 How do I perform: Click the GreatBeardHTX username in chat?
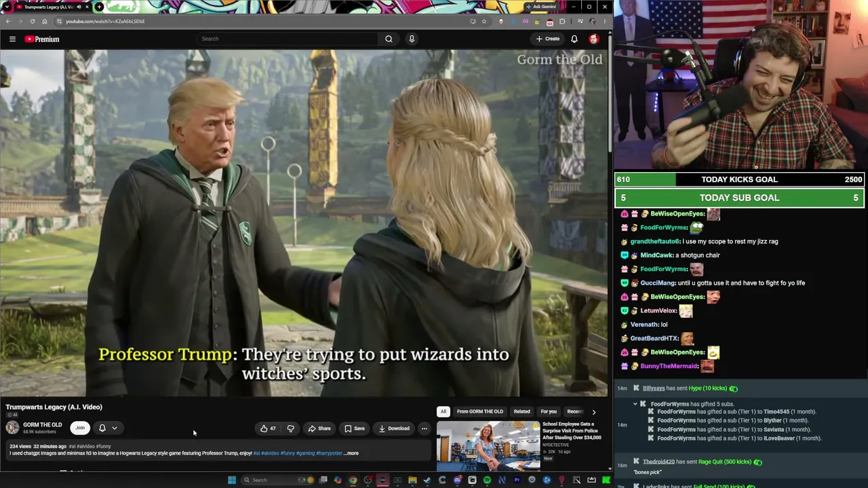[654, 339]
